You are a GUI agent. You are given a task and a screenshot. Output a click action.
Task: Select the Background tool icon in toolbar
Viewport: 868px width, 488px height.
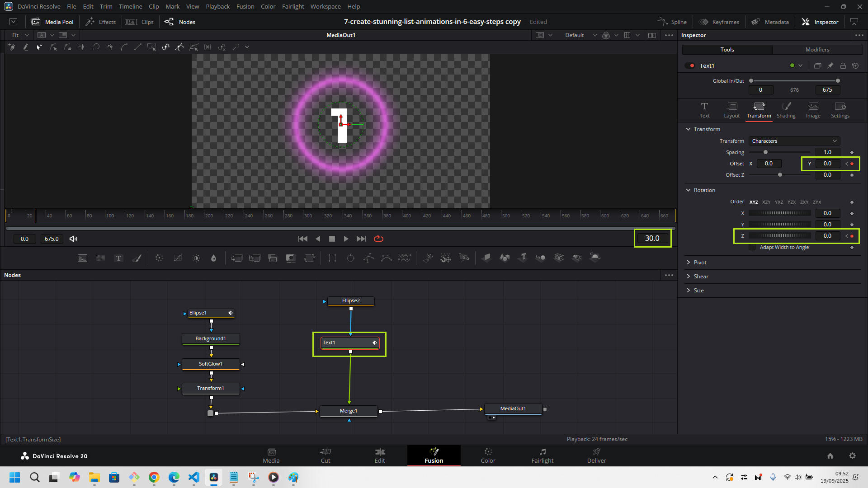[x=82, y=258]
